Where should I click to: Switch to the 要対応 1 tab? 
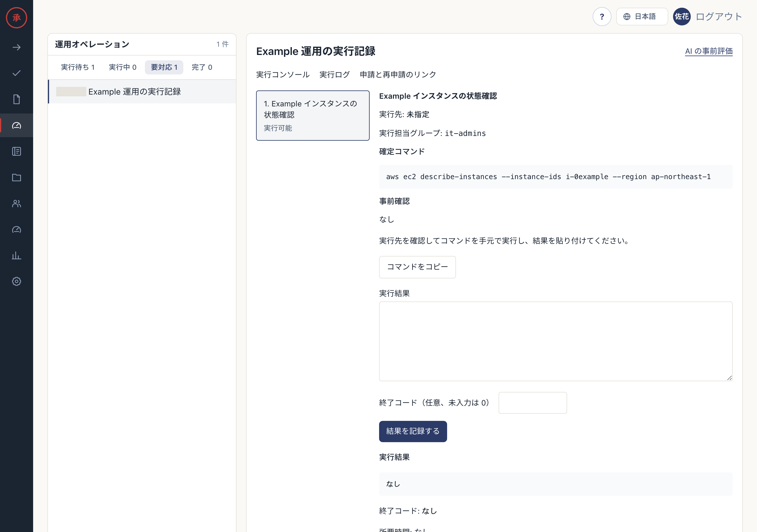click(164, 67)
